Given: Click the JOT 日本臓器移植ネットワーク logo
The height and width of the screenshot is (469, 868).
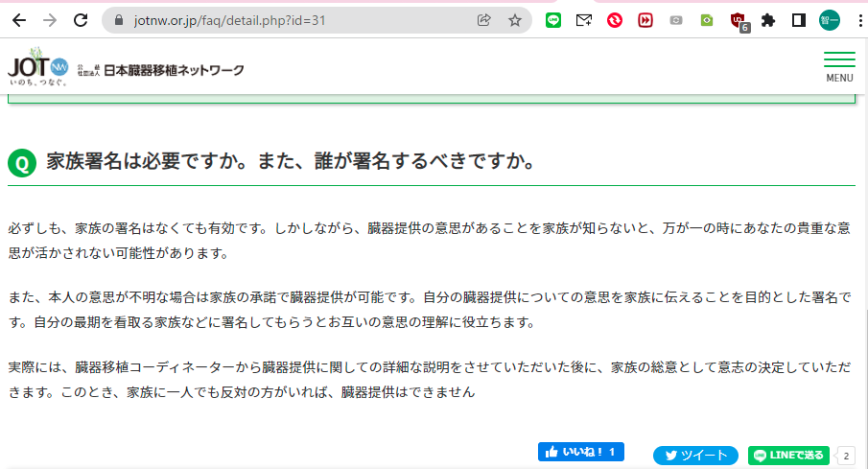Looking at the screenshot, I should coord(125,67).
